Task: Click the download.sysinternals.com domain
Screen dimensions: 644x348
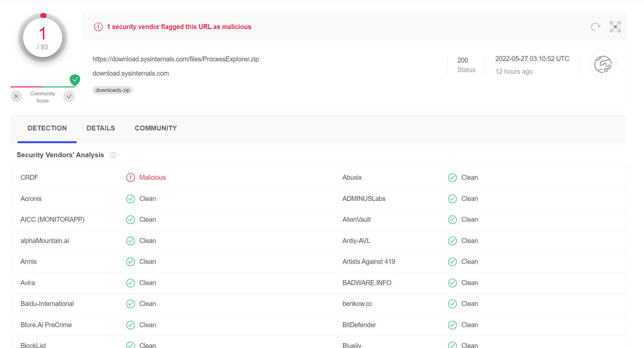Action: [x=131, y=73]
